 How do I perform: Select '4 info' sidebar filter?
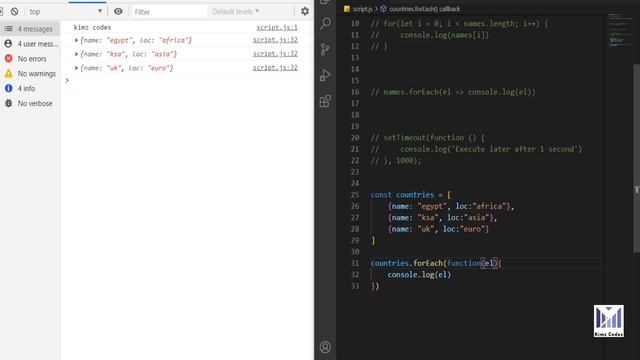30,88
